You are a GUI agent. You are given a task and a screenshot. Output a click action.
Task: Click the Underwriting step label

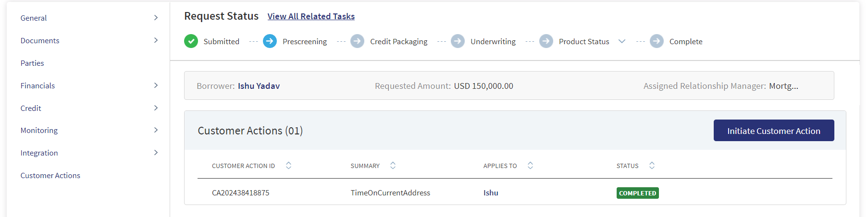493,41
